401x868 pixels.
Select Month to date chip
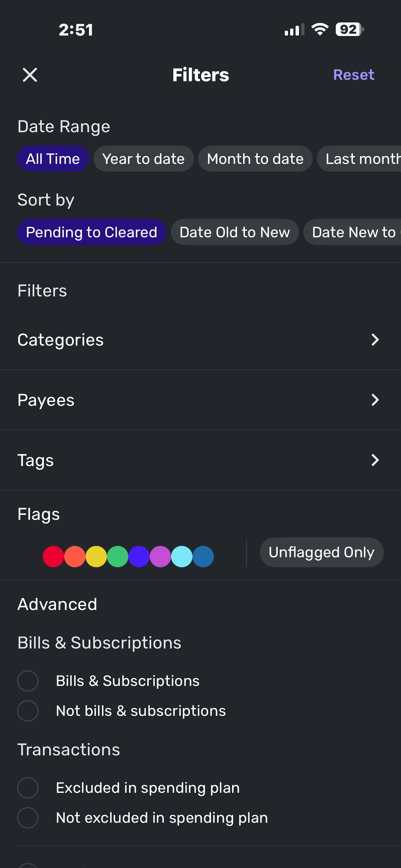coord(255,159)
